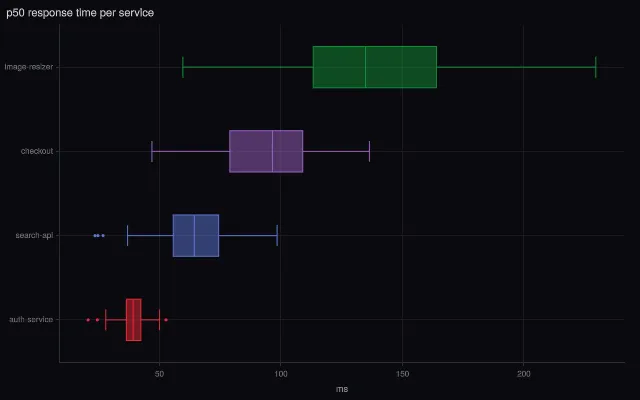640x400 pixels.
Task: Click the 200 tick label on x-axis
Action: pyautogui.click(x=524, y=374)
